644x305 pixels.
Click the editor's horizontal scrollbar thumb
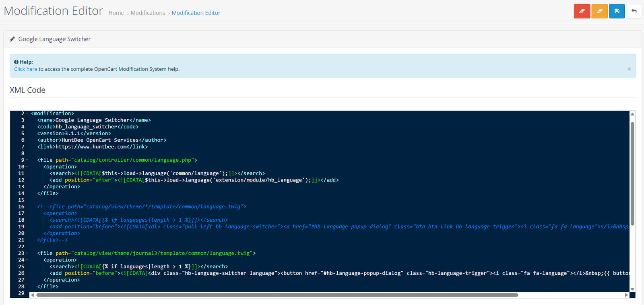pyautogui.click(x=277, y=295)
